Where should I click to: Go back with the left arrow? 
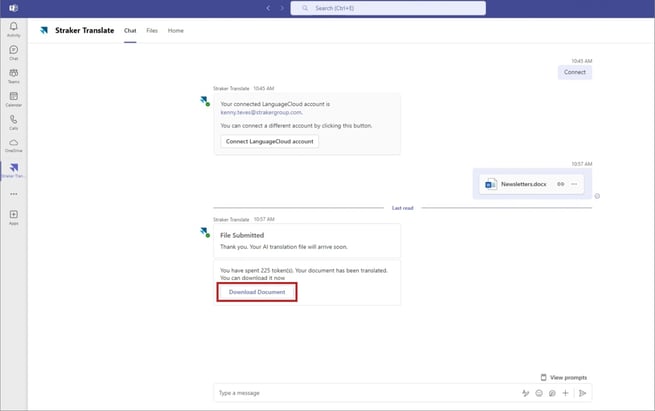268,8
